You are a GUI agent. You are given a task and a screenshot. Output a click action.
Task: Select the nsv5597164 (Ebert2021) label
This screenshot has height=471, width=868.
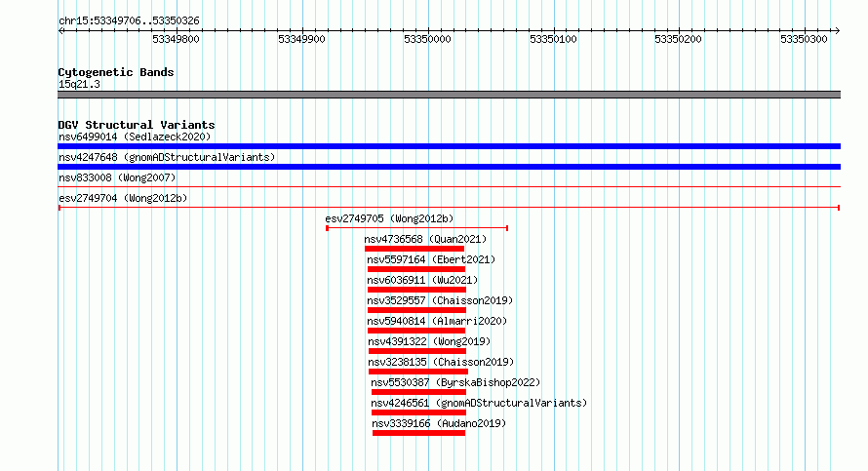[x=431, y=259]
